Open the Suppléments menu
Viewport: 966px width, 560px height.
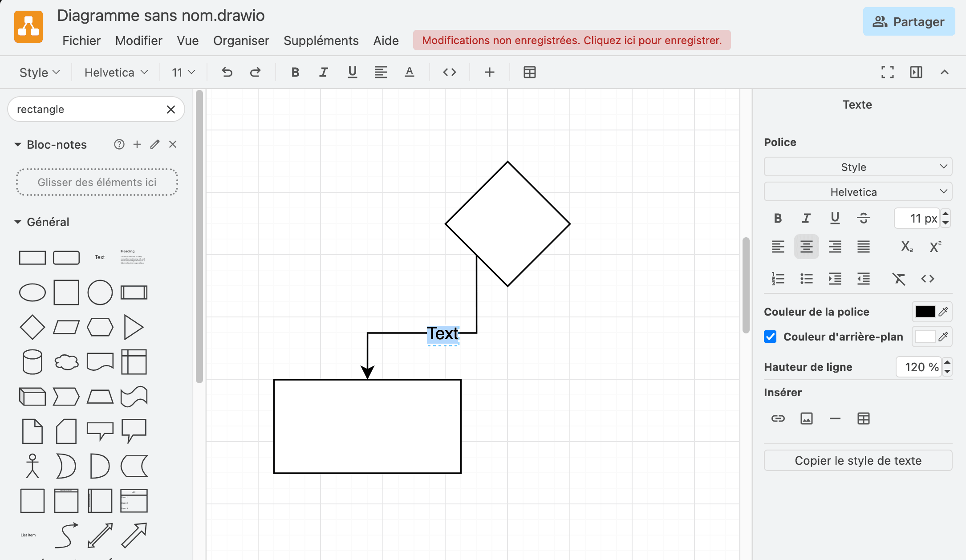pos(321,41)
